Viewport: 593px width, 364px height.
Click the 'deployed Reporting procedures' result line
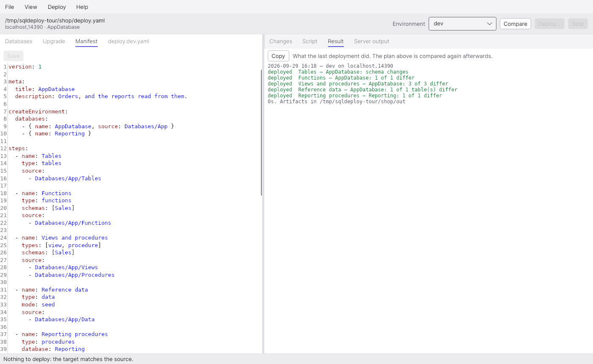pyautogui.click(x=355, y=96)
